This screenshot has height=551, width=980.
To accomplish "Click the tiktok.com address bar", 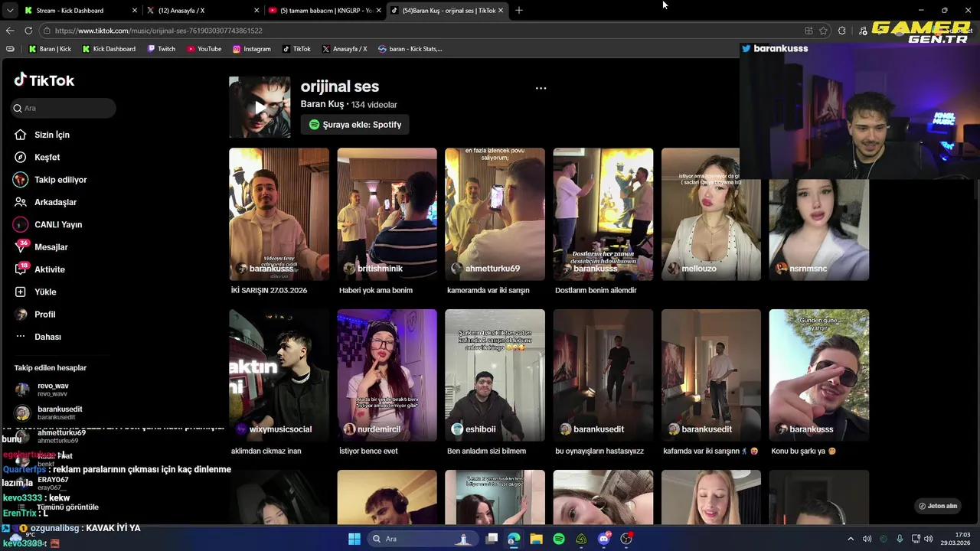I will [421, 31].
